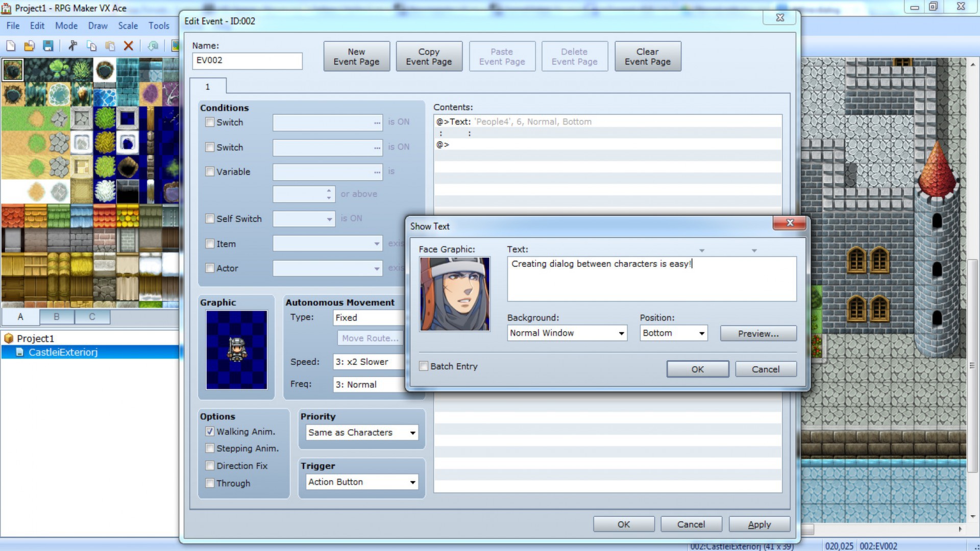Open the Edit menu
The image size is (980, 551).
click(36, 26)
